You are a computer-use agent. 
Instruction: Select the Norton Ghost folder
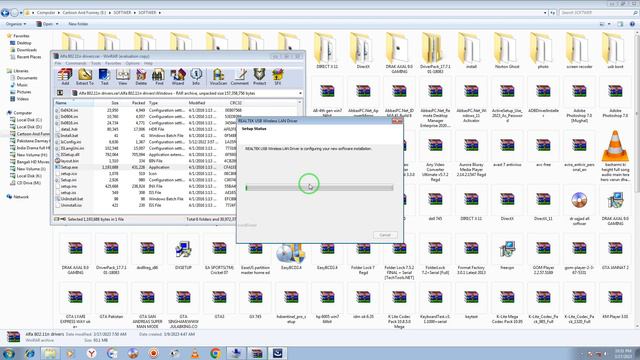507,51
